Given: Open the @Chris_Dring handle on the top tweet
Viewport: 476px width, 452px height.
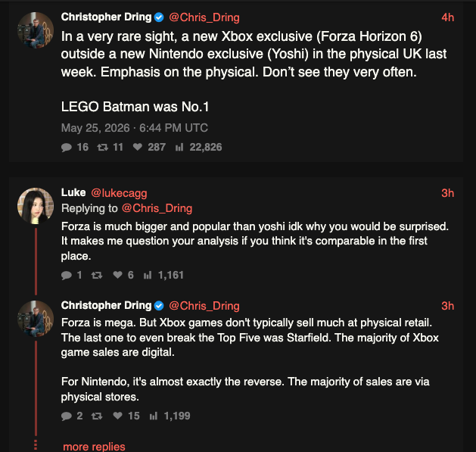Looking at the screenshot, I should tap(204, 17).
